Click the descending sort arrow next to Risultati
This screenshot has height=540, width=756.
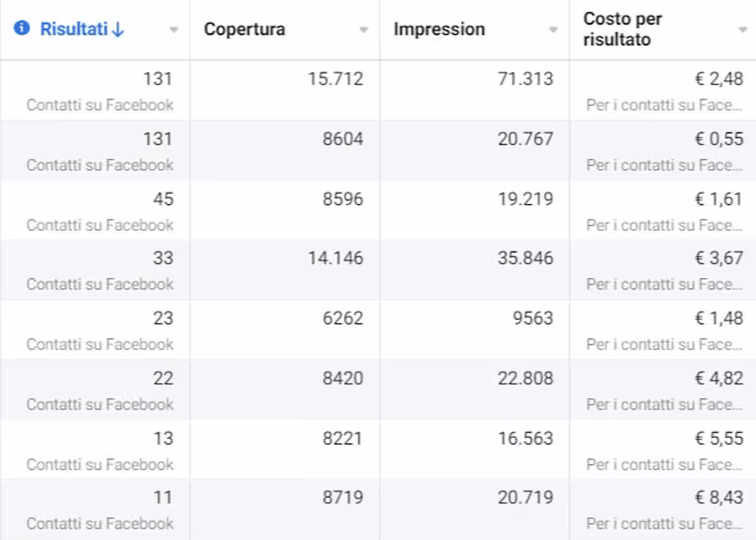[118, 29]
